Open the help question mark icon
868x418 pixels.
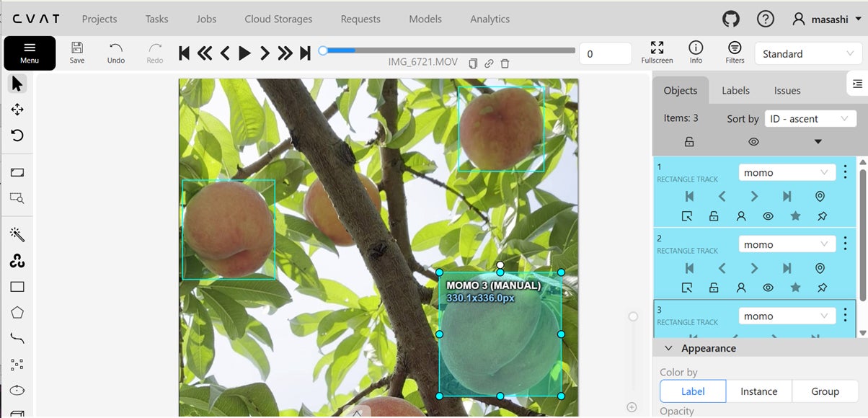(766, 19)
